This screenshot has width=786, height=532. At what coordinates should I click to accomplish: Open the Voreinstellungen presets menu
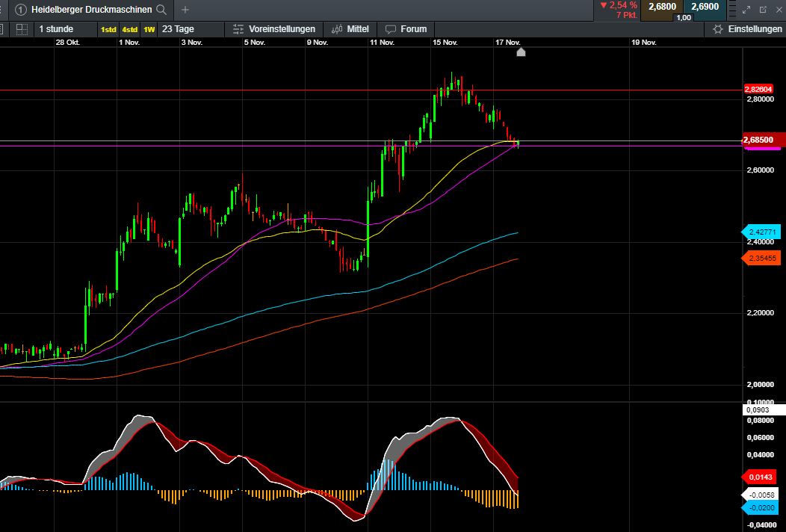[x=274, y=29]
